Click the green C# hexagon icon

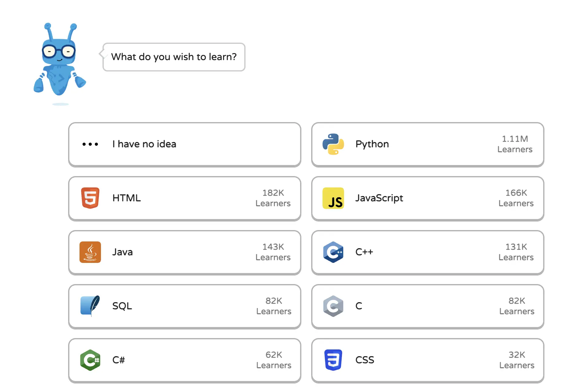(x=90, y=360)
